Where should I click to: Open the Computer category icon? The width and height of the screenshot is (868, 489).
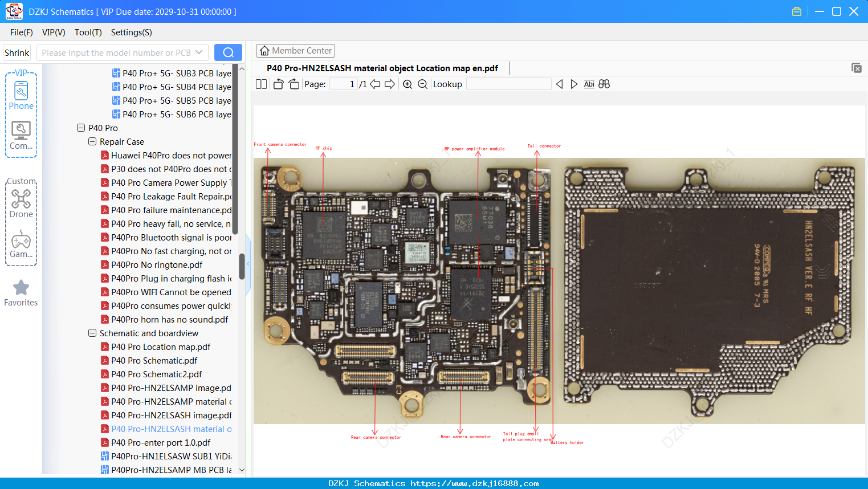[x=21, y=136]
